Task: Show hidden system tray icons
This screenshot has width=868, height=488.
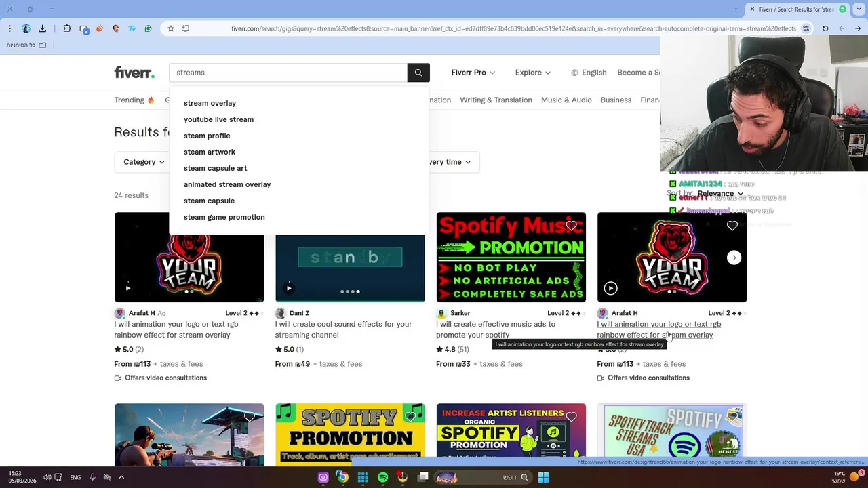Action: point(121,477)
